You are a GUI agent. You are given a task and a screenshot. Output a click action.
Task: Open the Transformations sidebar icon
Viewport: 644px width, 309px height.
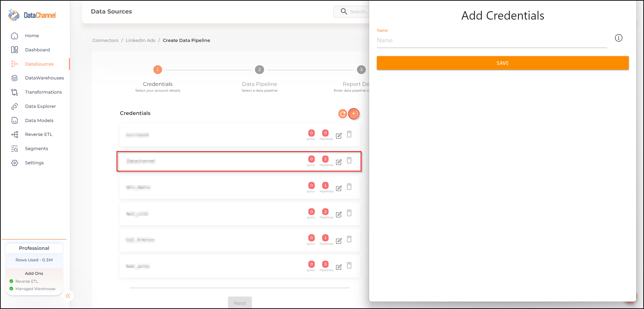(x=15, y=92)
